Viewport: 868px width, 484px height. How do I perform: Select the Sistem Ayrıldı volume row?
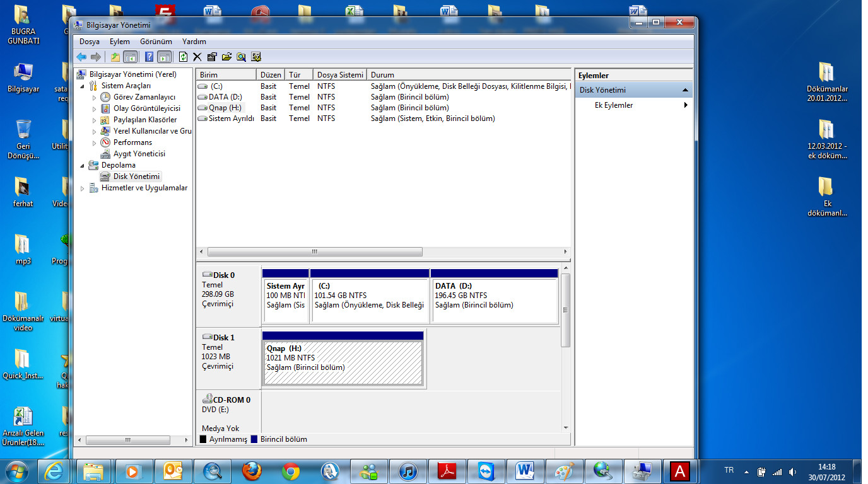tap(384, 118)
